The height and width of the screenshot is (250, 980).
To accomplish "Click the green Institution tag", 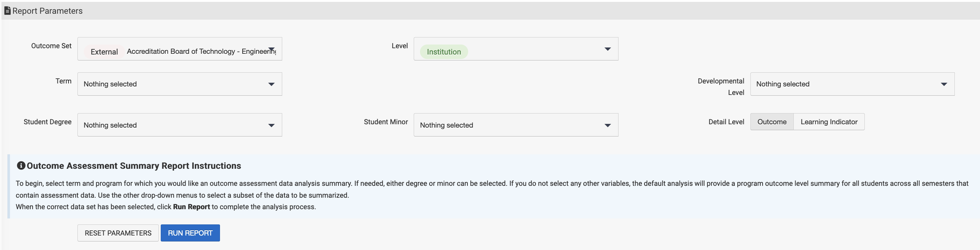I will [444, 52].
